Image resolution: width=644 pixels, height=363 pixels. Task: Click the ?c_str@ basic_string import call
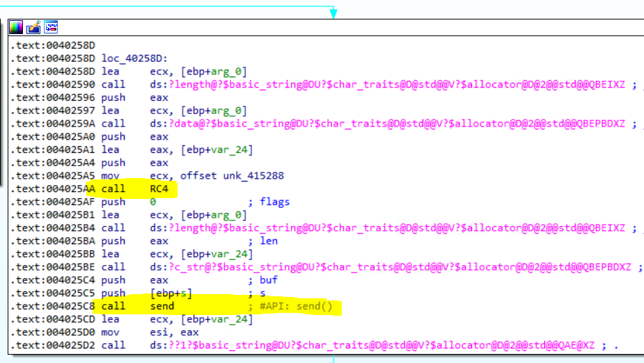pyautogui.click(x=390, y=267)
